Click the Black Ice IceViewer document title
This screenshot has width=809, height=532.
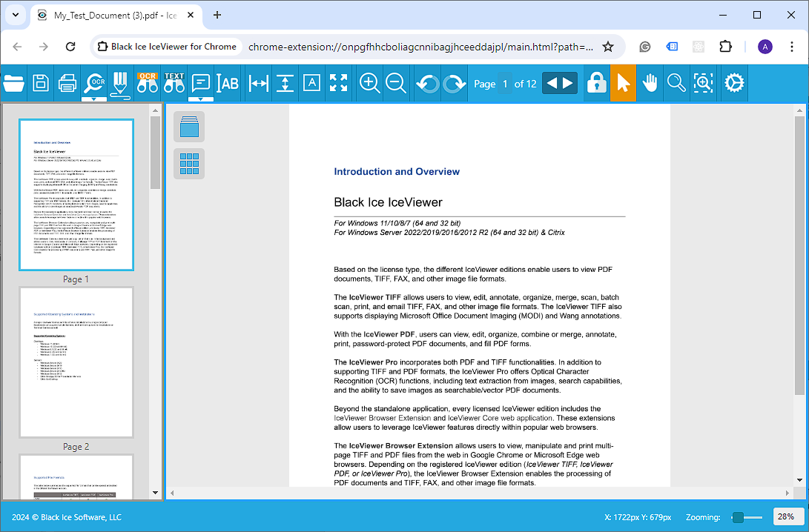[388, 202]
